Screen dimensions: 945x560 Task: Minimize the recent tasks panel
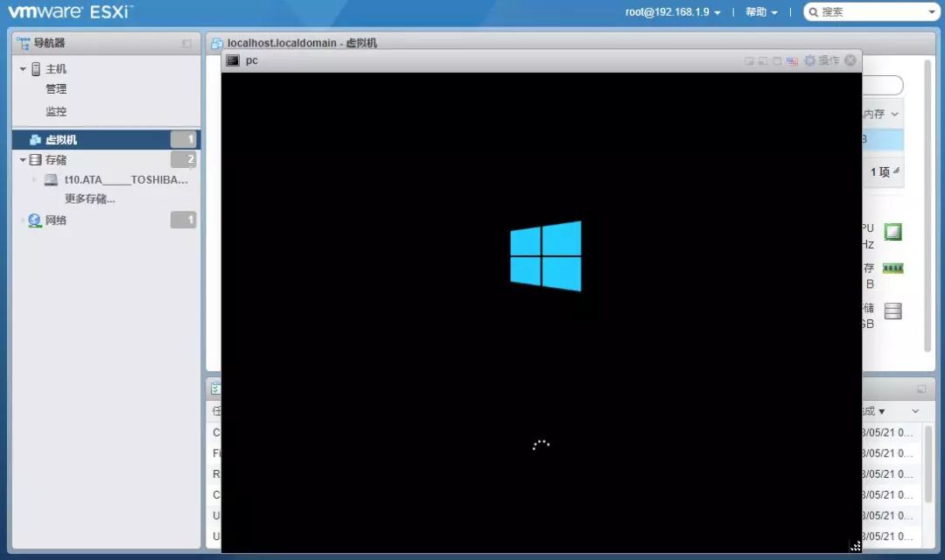(921, 389)
